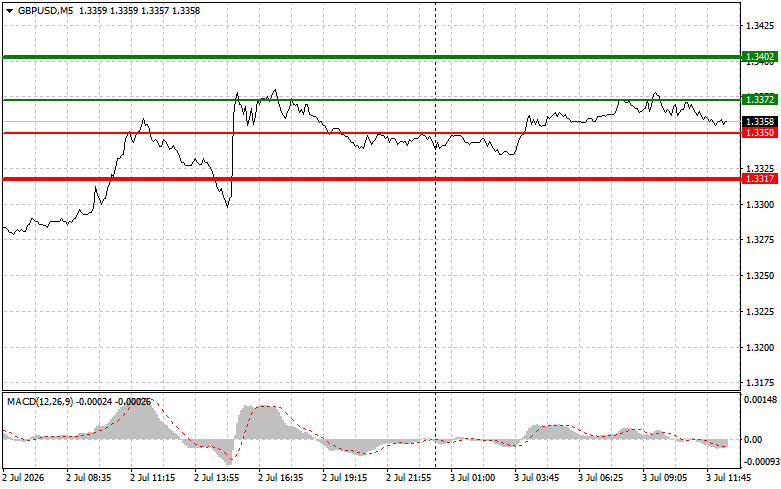Click the thin red line at 1.3350
The image size is (781, 489).
click(371, 133)
